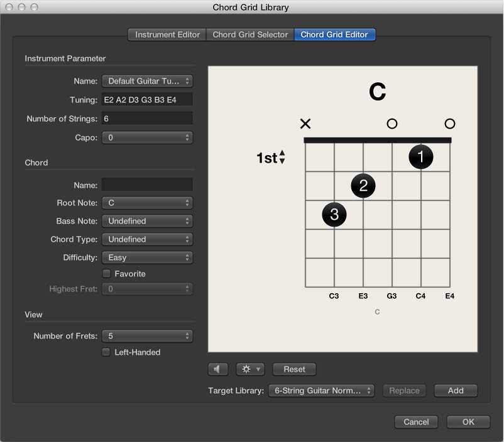504x442 pixels.
Task: Select finger dot 2 on the chord grid
Action: (363, 186)
